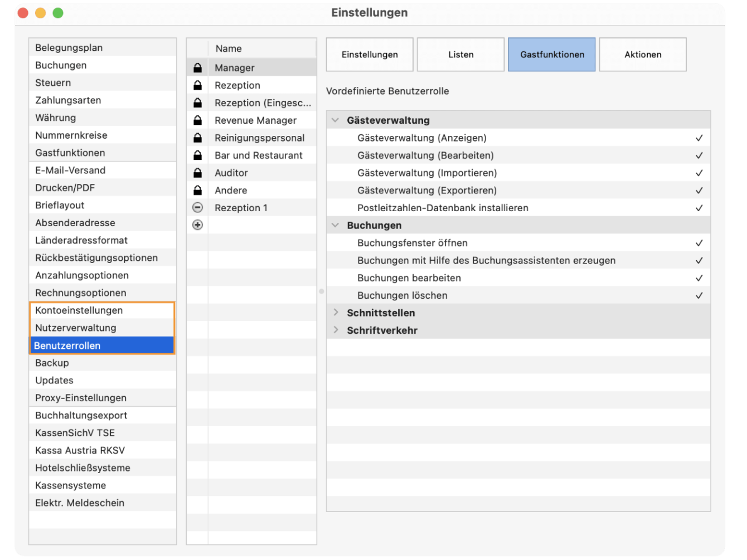Open the Aktionen tab

[x=643, y=55]
